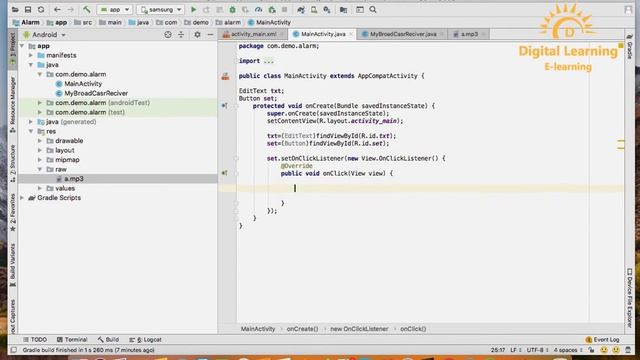
Task: Click the override gutter marker beside onCreate
Action: click(x=224, y=106)
